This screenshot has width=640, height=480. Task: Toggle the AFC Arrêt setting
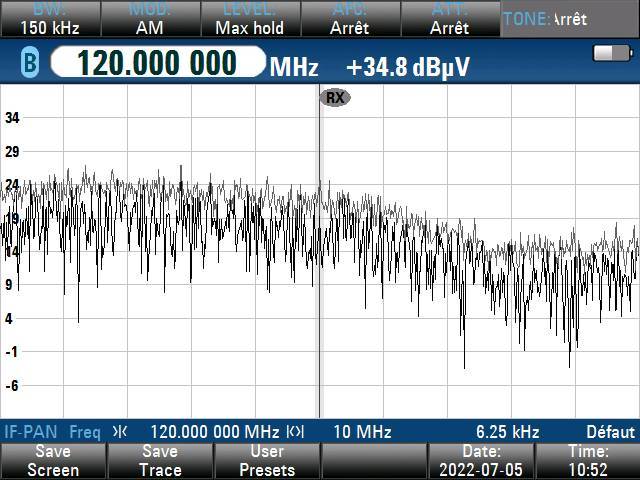[349, 19]
